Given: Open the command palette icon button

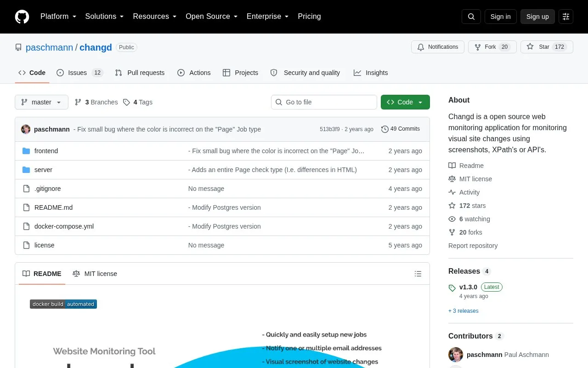Looking at the screenshot, I should pyautogui.click(x=566, y=17).
